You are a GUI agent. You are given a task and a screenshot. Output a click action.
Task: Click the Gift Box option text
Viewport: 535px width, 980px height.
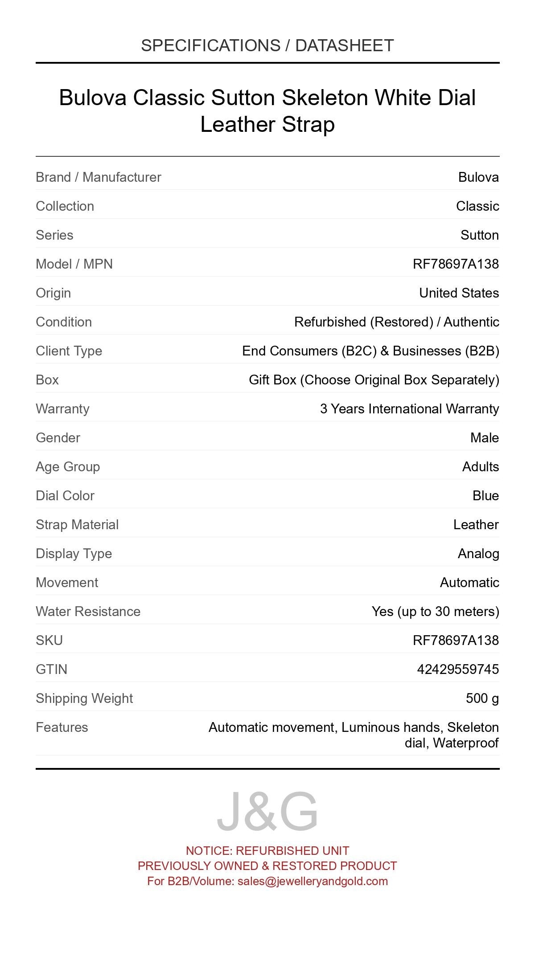point(374,380)
